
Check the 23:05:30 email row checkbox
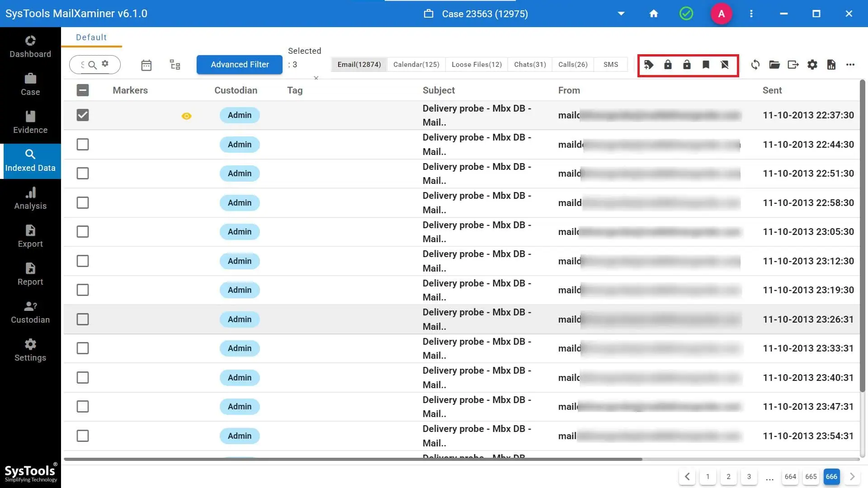(x=83, y=231)
